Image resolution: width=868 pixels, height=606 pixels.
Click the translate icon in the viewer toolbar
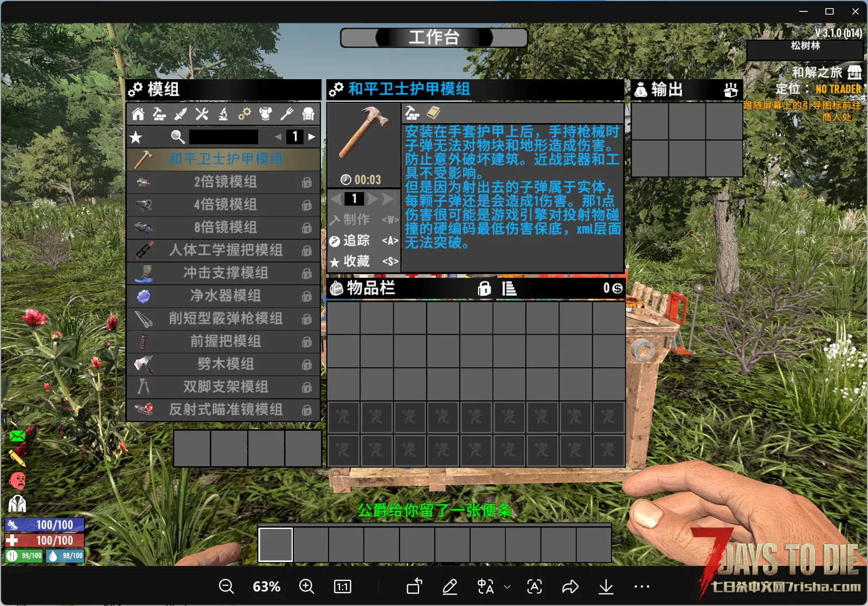click(x=485, y=586)
